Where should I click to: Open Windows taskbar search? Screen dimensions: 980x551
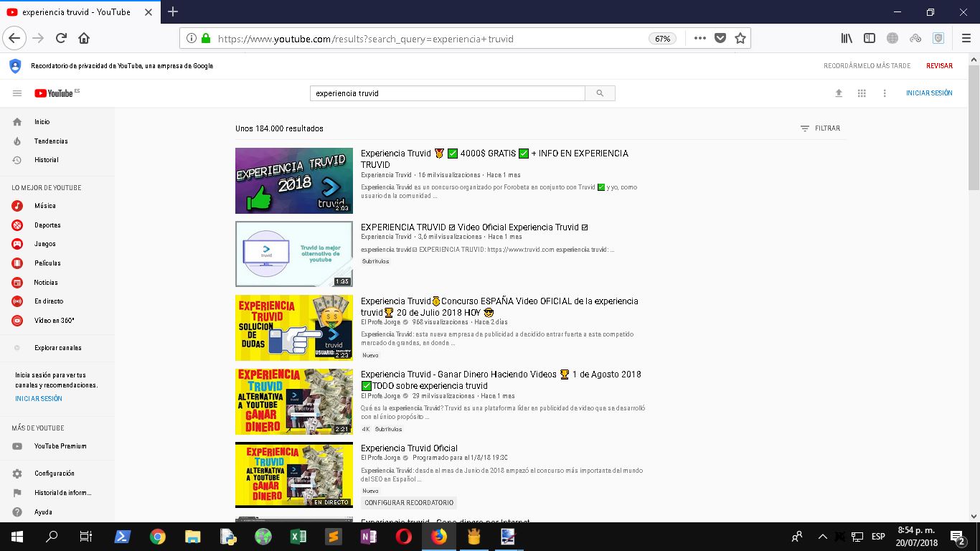(52, 537)
